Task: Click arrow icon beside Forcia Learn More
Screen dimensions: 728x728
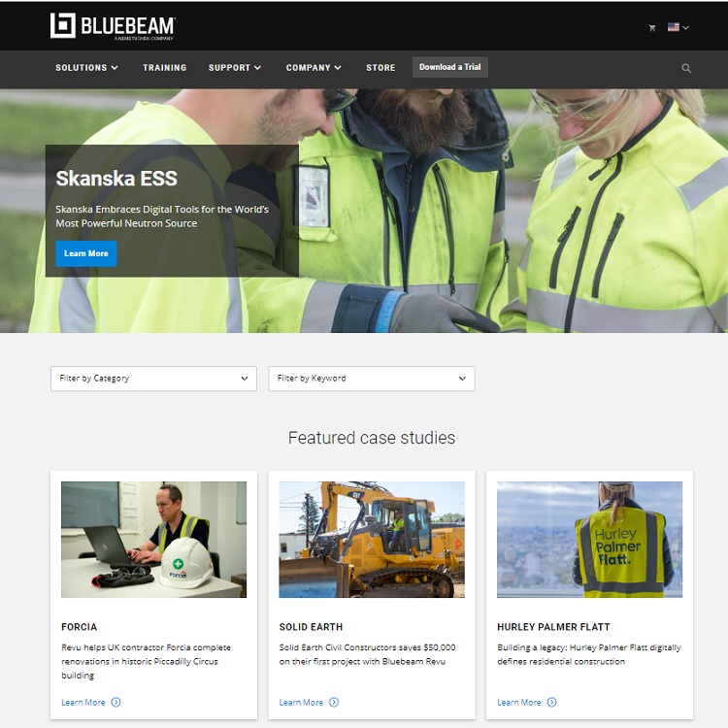Action: 116,702
